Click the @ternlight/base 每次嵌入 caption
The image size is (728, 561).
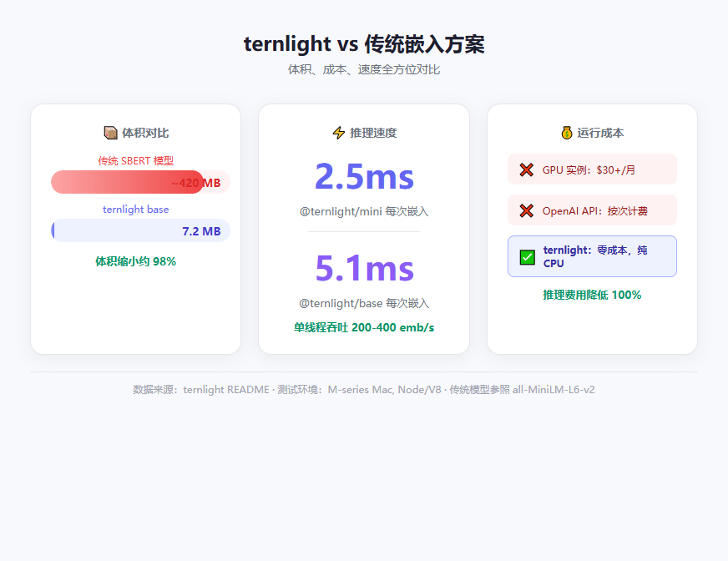(364, 303)
